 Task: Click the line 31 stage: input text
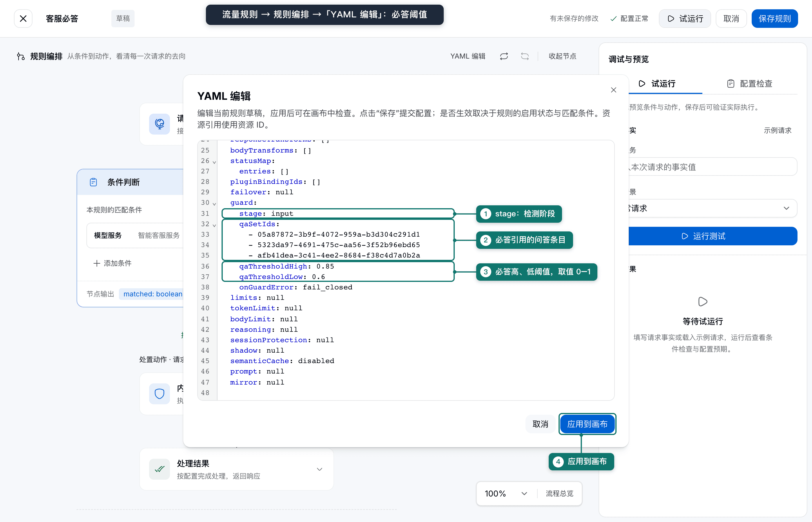(266, 213)
